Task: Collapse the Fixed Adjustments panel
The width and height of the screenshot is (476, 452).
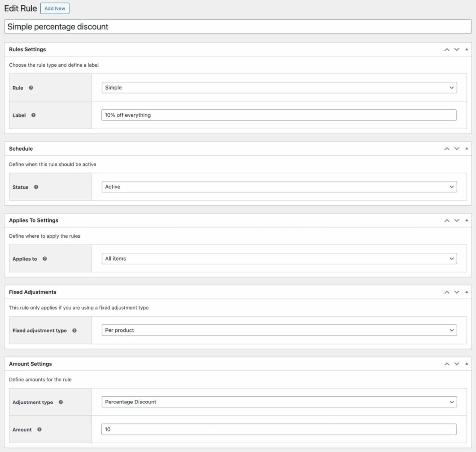Action: (467, 292)
